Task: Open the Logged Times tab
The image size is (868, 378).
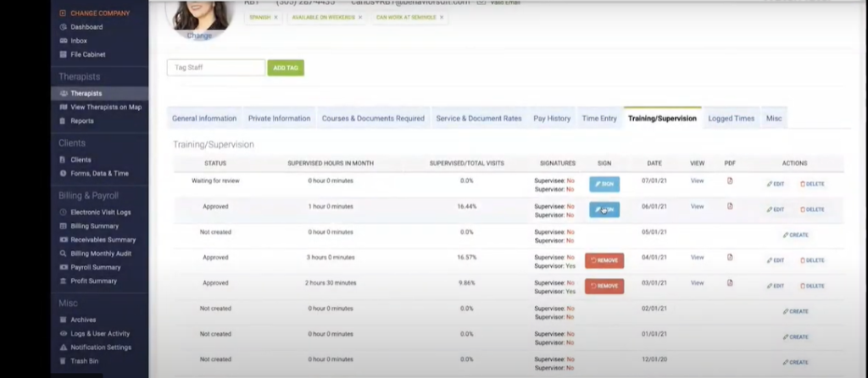Action: [732, 119]
